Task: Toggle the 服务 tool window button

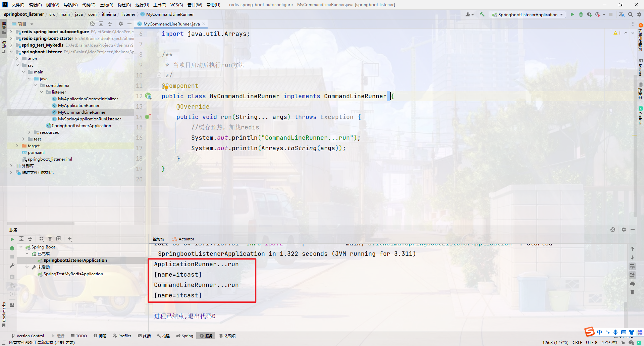Action: 206,336
